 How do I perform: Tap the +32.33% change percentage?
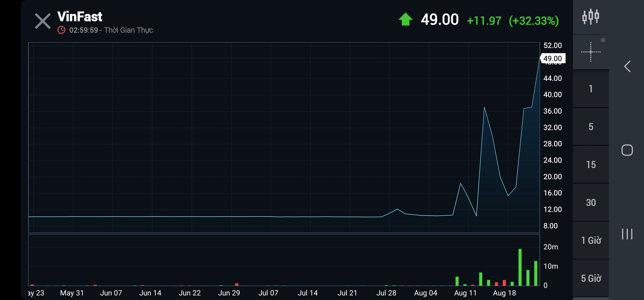(534, 20)
